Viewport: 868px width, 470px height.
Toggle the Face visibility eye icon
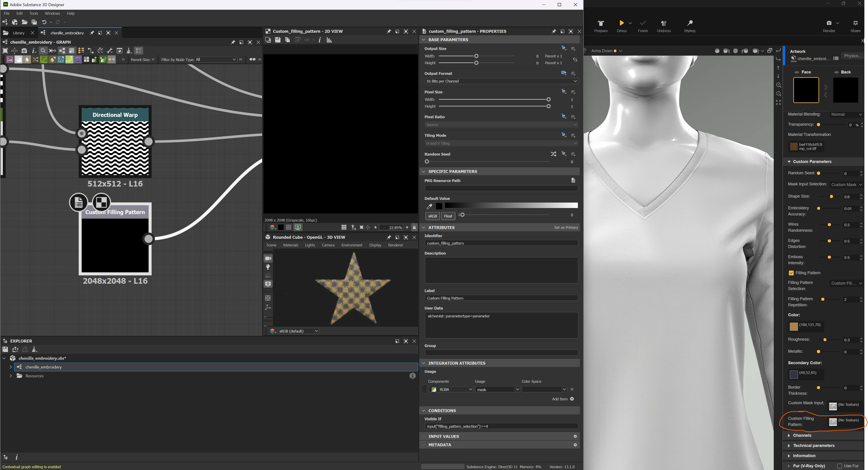click(797, 72)
